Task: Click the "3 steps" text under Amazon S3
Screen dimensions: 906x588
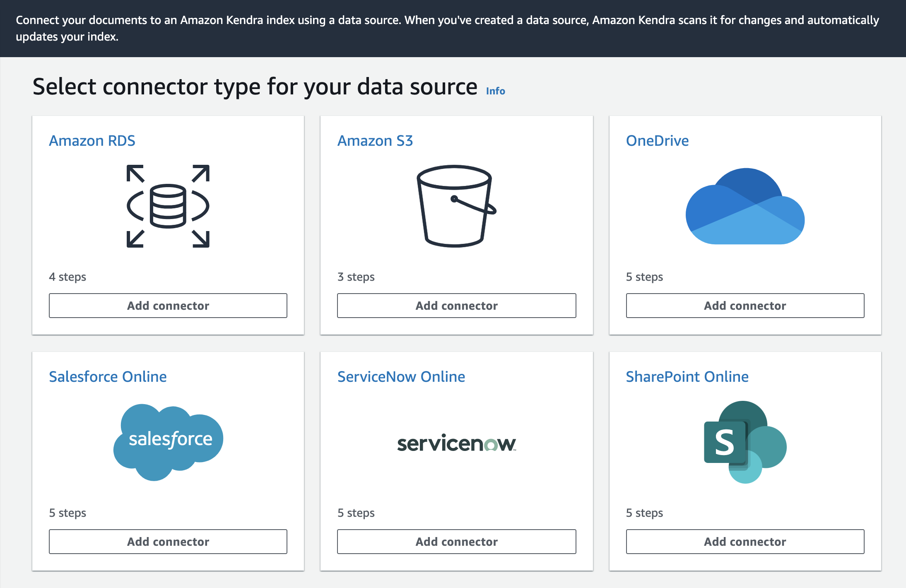Action: point(356,277)
